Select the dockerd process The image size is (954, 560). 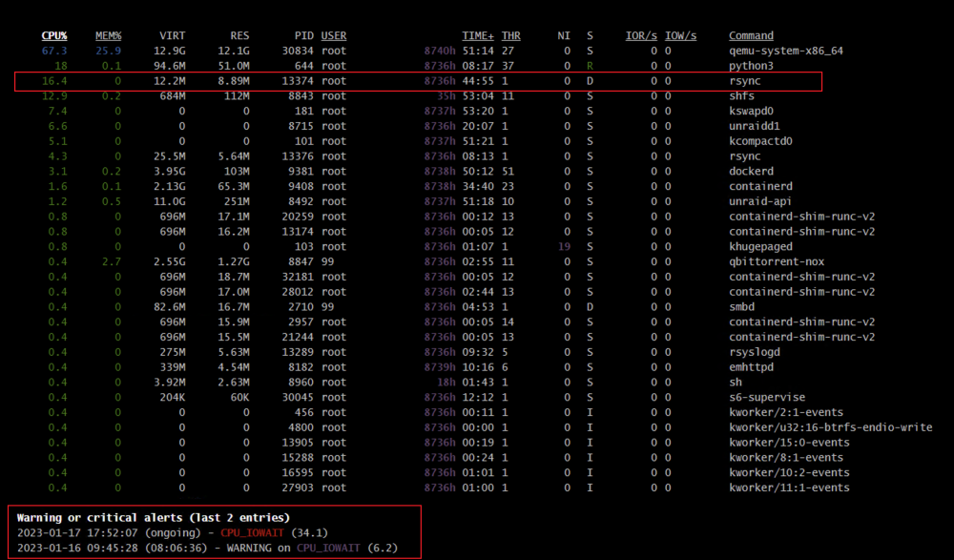pos(752,171)
